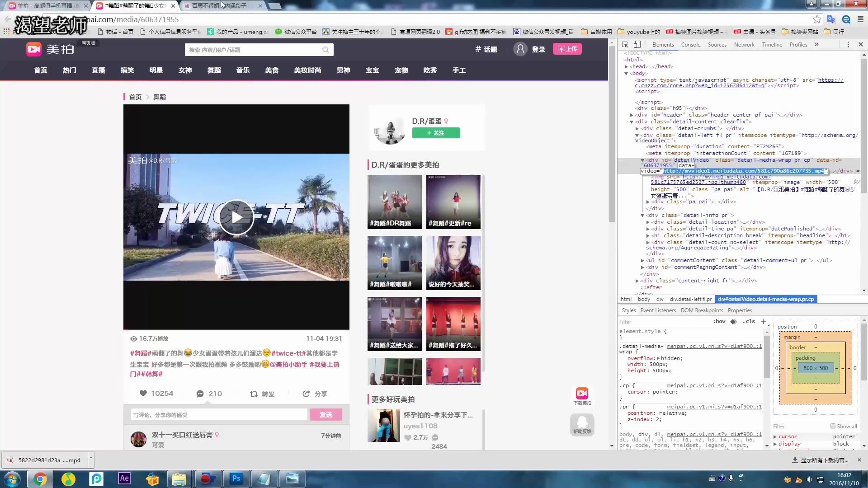Viewport: 868px width, 488px height.
Task: Click the box model 500 × 500 content box
Action: click(816, 368)
